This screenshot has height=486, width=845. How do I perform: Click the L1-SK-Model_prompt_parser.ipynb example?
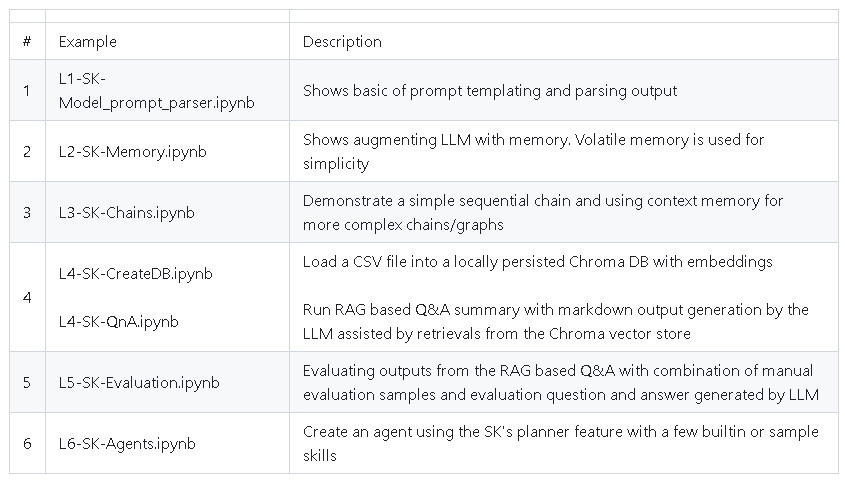click(156, 91)
